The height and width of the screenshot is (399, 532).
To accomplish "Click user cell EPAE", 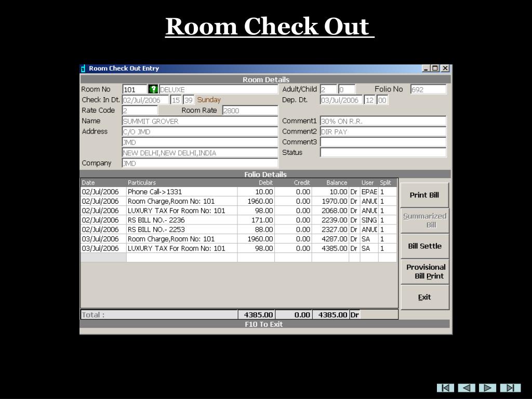I will (369, 192).
